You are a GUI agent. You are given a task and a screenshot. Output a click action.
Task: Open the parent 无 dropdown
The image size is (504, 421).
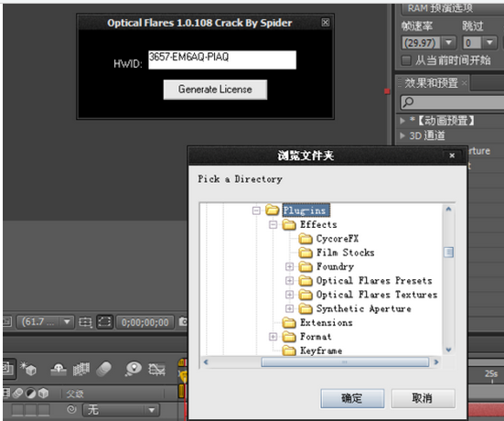(120, 410)
